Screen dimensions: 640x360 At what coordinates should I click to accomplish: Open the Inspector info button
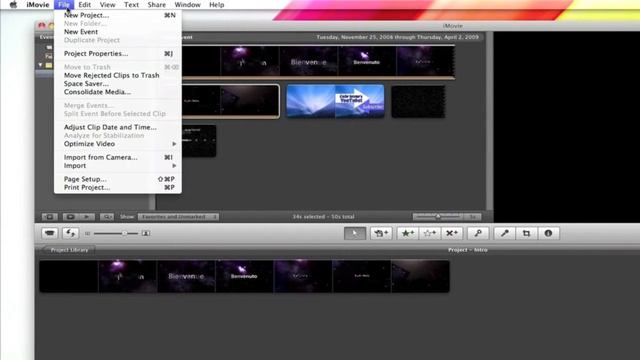point(548,233)
